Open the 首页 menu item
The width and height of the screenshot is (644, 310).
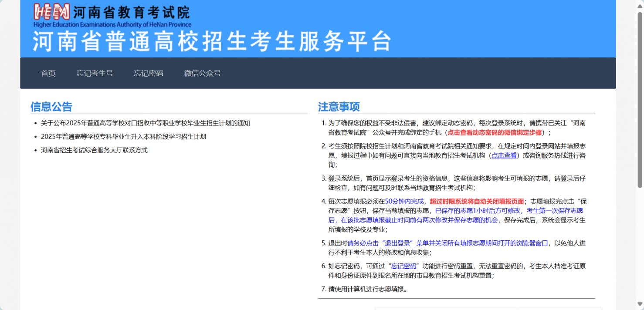pyautogui.click(x=48, y=73)
